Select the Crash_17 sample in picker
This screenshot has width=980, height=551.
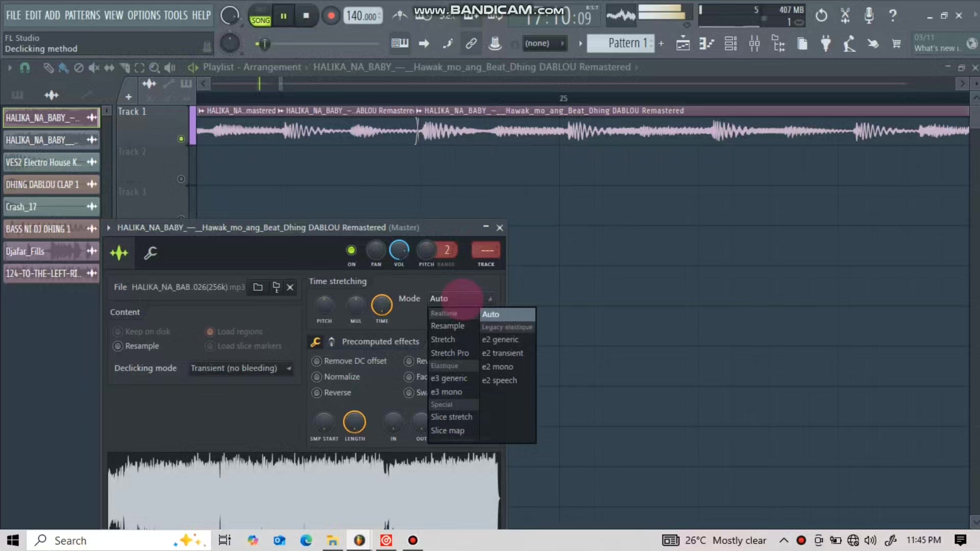(x=51, y=207)
